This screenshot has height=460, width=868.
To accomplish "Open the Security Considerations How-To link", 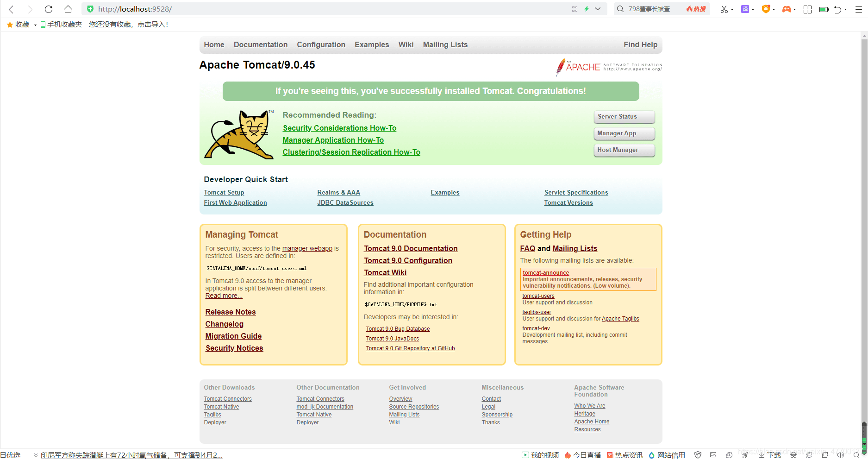I will pos(339,128).
